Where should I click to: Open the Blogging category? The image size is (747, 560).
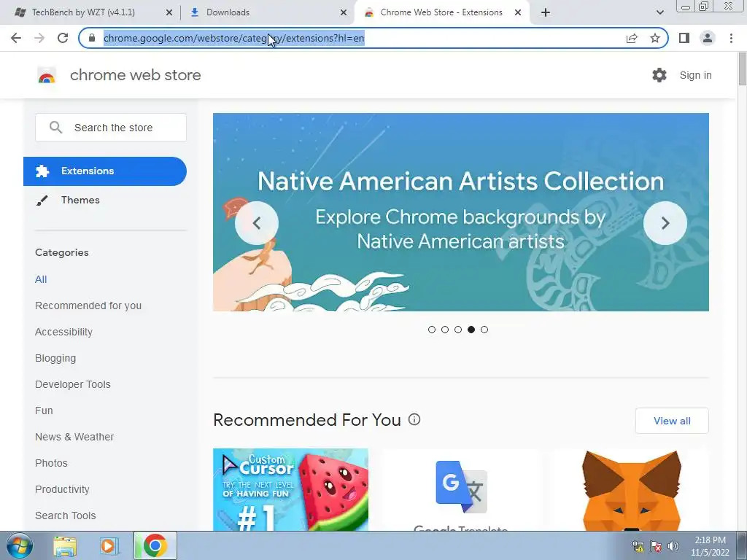[x=55, y=358]
